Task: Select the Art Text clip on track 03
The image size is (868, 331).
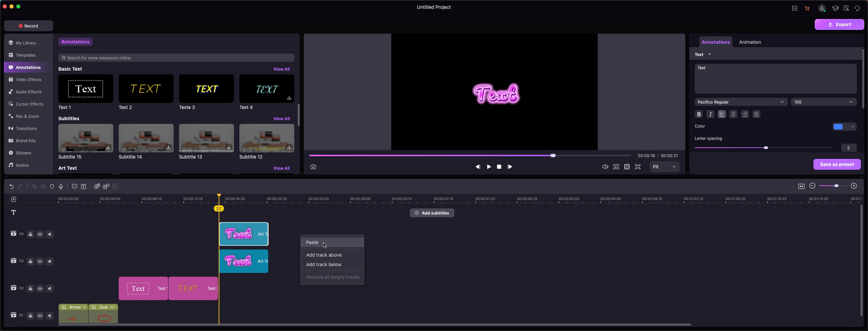Action: [x=244, y=261]
